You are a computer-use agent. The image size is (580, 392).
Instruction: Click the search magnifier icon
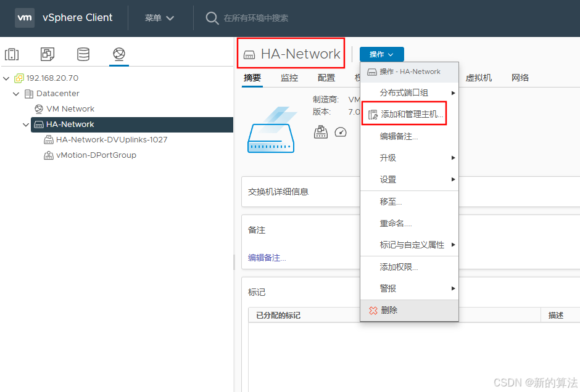coord(212,18)
